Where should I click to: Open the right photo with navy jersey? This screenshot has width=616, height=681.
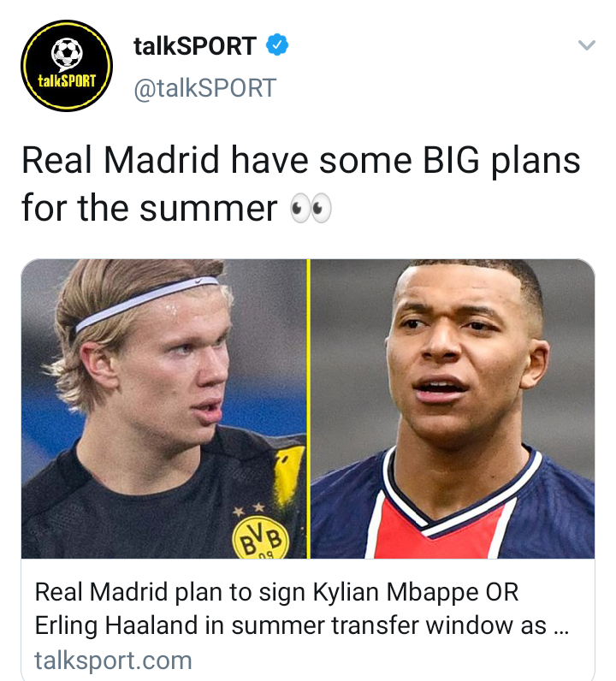click(x=453, y=409)
